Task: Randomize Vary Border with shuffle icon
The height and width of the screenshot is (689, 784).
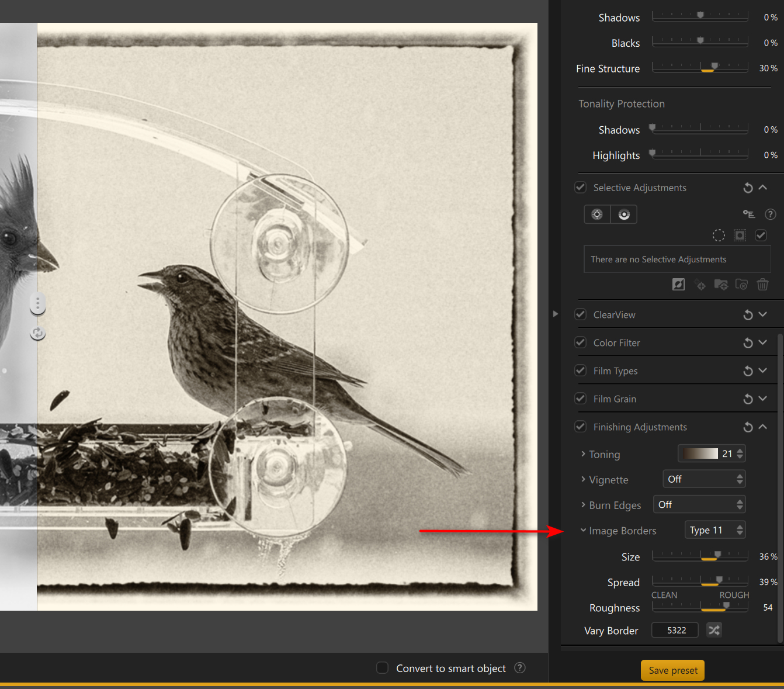Action: coord(714,630)
